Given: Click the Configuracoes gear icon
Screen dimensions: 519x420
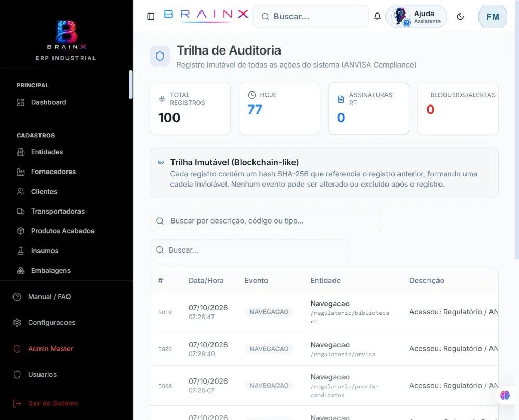Looking at the screenshot, I should pyautogui.click(x=17, y=323).
